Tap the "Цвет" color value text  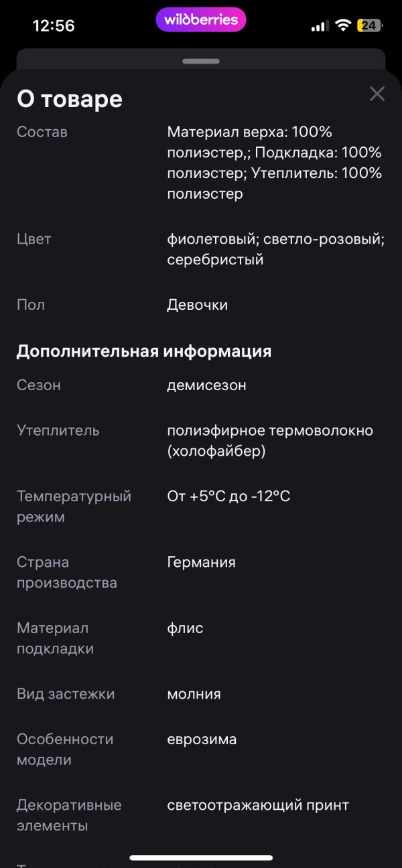click(x=275, y=249)
